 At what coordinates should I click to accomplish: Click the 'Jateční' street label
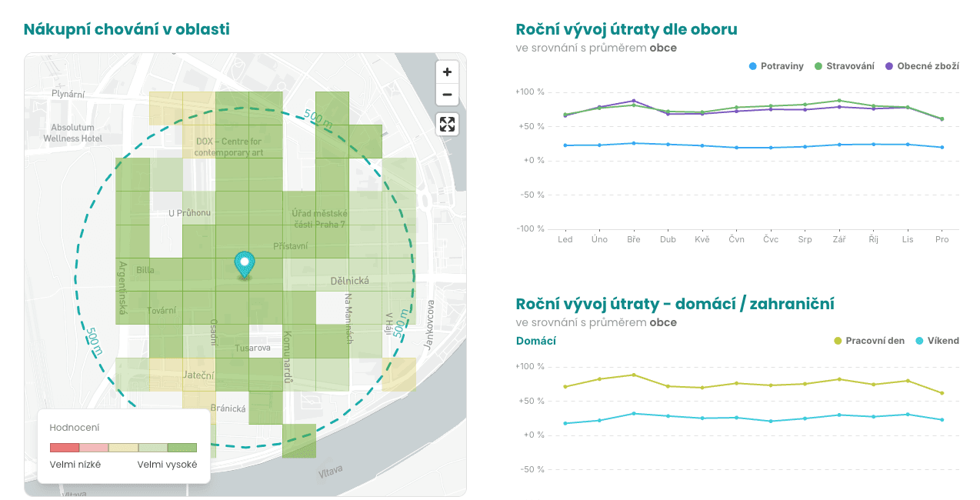(199, 375)
